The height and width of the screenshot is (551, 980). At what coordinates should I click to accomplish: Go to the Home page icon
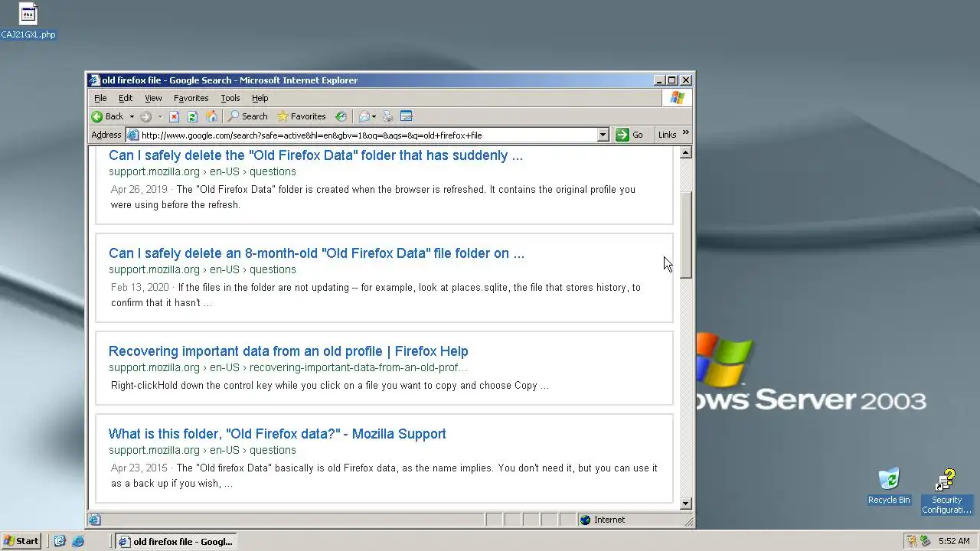click(212, 116)
